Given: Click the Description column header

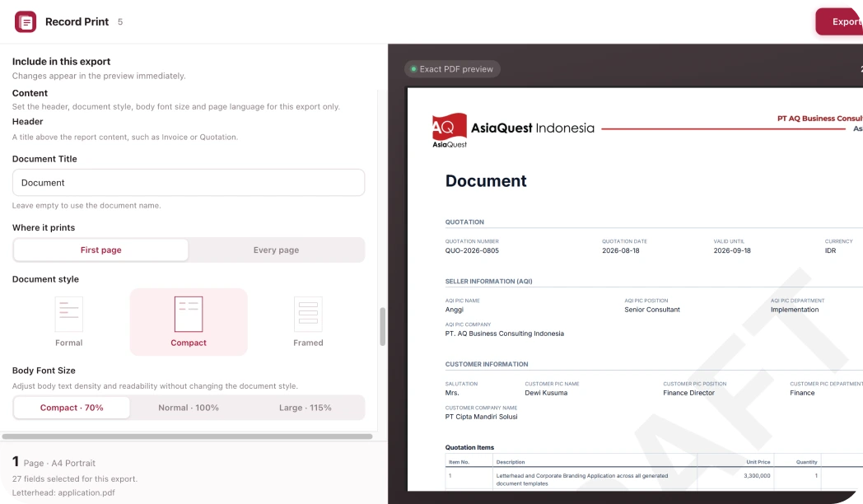Looking at the screenshot, I should 511,462.
